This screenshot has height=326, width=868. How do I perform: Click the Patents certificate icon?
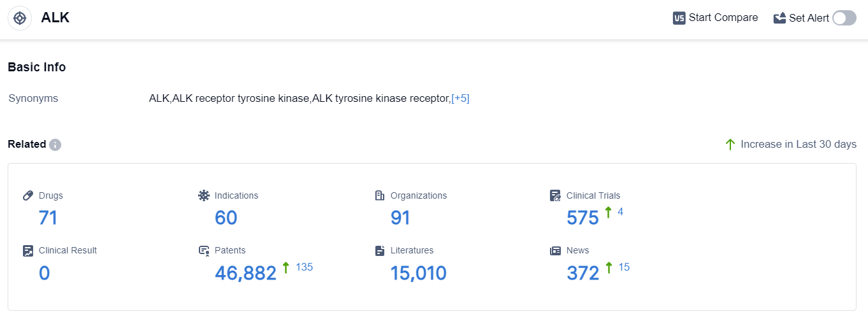[204, 250]
